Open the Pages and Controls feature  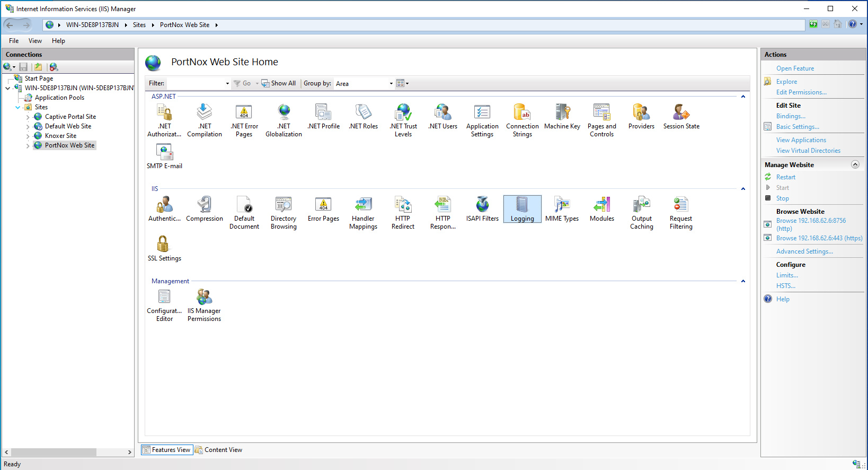pyautogui.click(x=602, y=120)
